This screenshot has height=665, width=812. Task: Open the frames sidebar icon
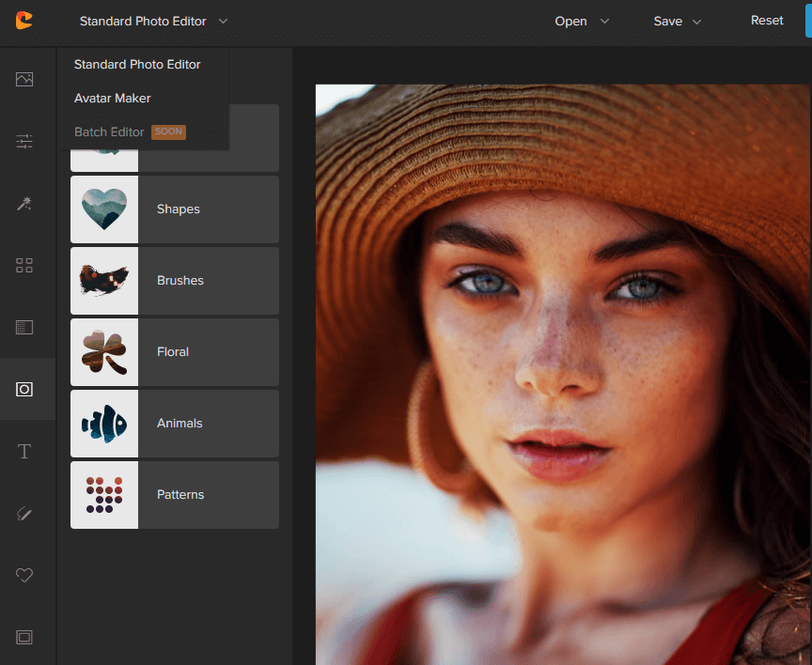[x=24, y=637]
